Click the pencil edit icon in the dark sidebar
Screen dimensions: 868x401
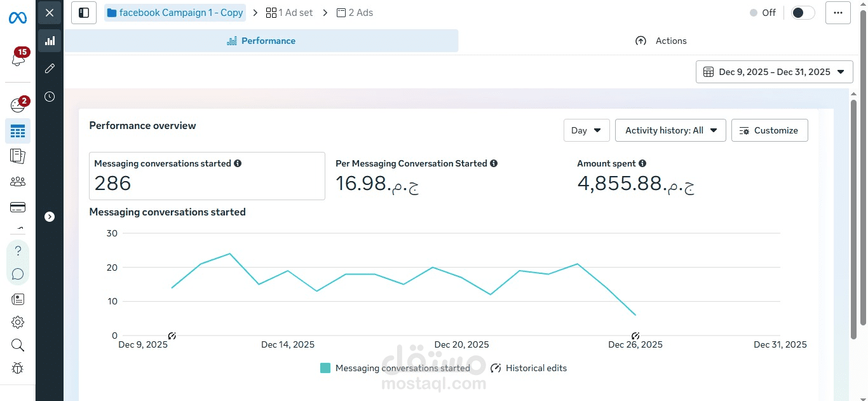click(x=50, y=69)
